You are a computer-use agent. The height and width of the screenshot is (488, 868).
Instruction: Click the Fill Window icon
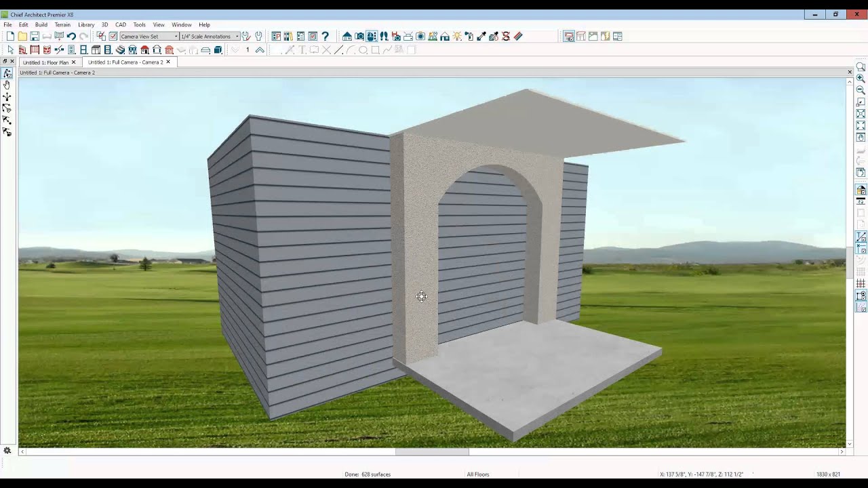pyautogui.click(x=861, y=125)
